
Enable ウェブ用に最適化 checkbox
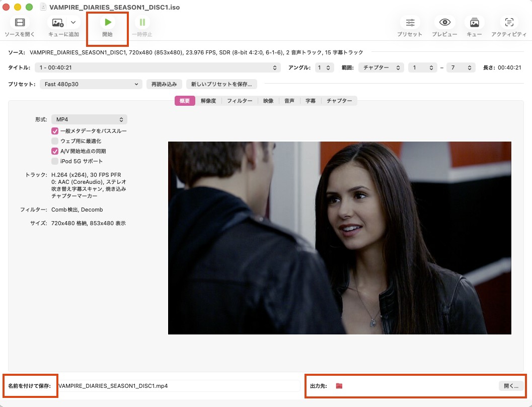[x=55, y=141]
